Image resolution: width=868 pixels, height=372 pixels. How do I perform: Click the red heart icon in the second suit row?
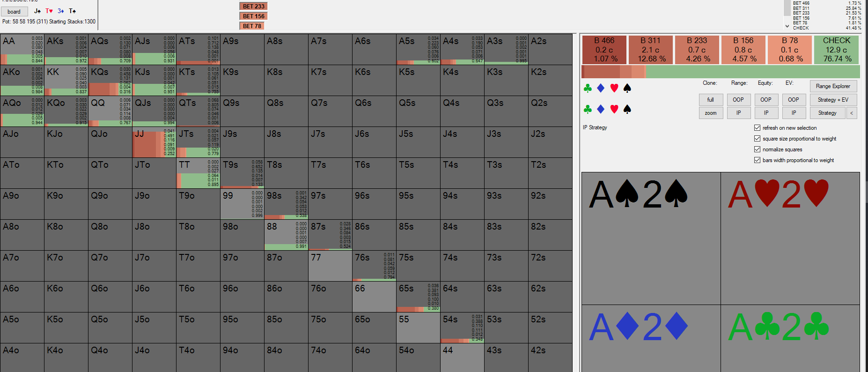pos(614,109)
